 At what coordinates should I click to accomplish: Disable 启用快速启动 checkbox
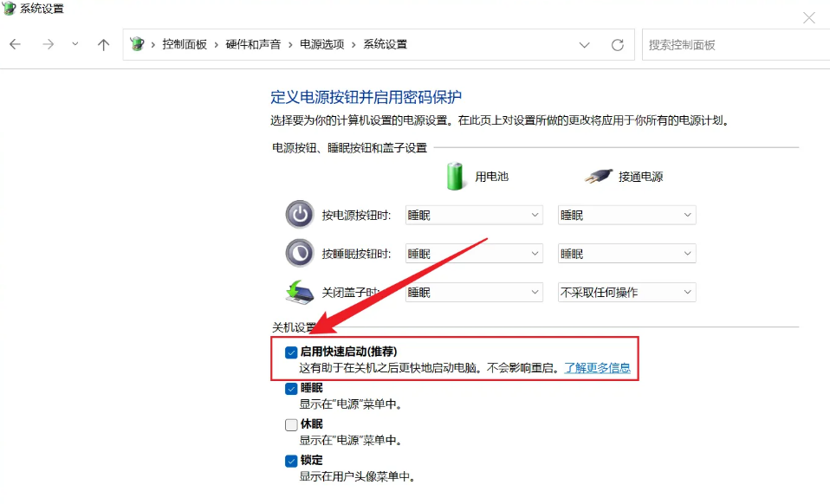tap(291, 352)
